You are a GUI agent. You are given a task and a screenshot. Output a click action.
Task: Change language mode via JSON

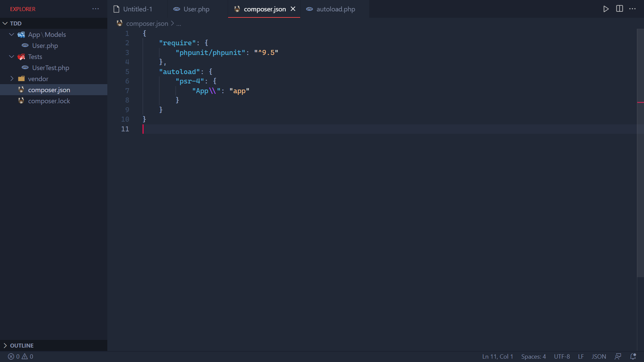pos(599,357)
